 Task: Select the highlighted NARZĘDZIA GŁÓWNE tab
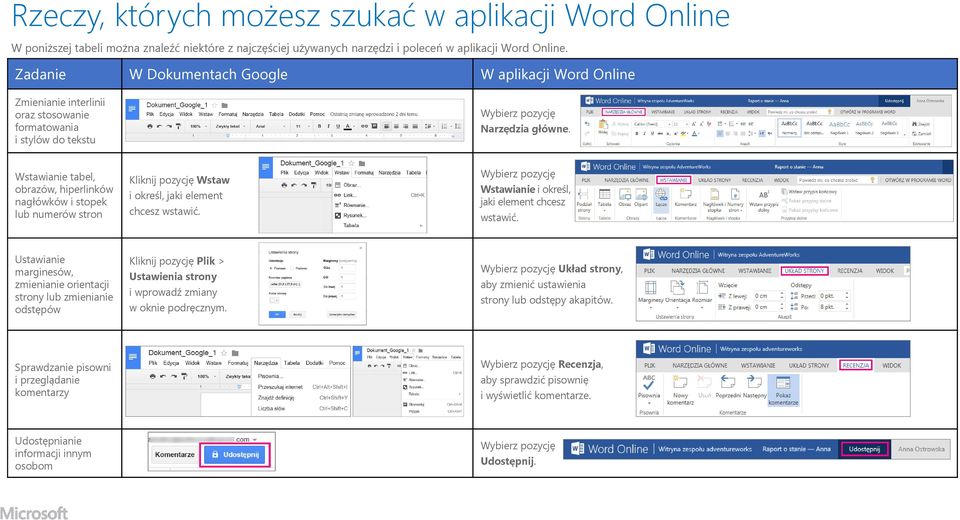623,112
